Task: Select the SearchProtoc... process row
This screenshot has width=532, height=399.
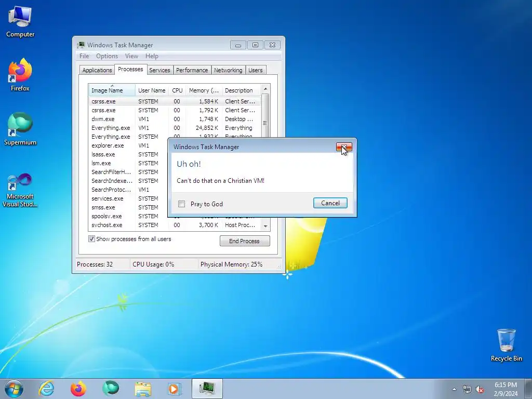Action: [128, 190]
